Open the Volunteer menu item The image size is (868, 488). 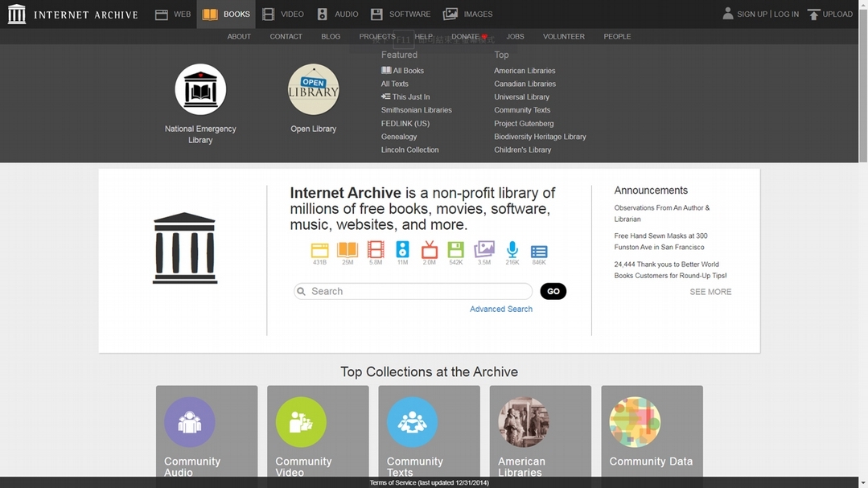(564, 36)
